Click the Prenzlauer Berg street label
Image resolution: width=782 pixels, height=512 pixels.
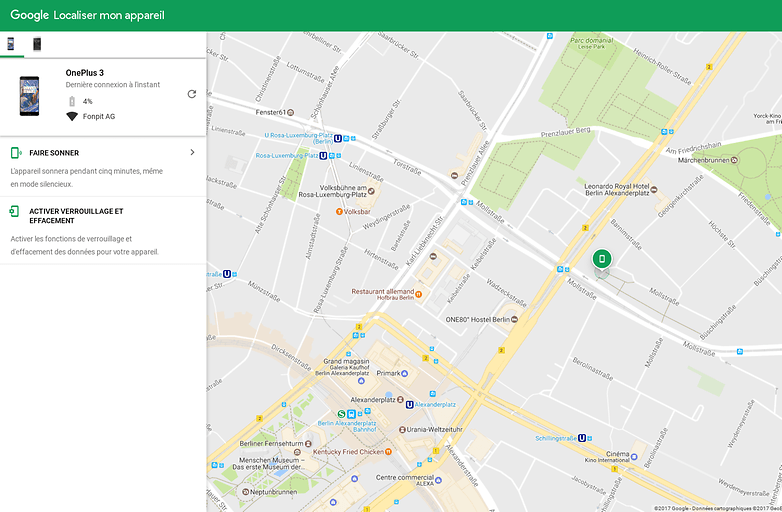566,133
